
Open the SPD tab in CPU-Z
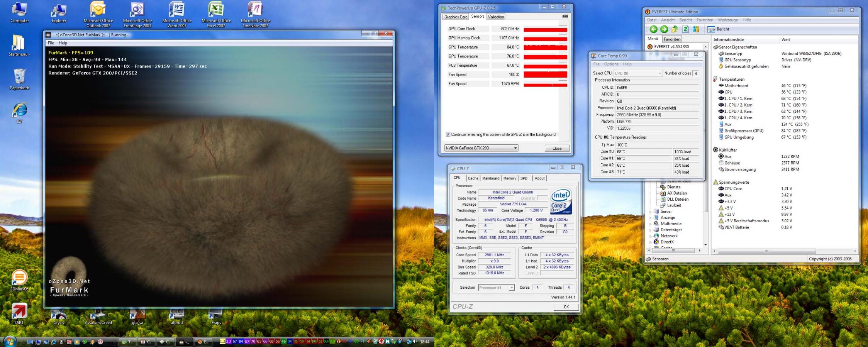524,178
